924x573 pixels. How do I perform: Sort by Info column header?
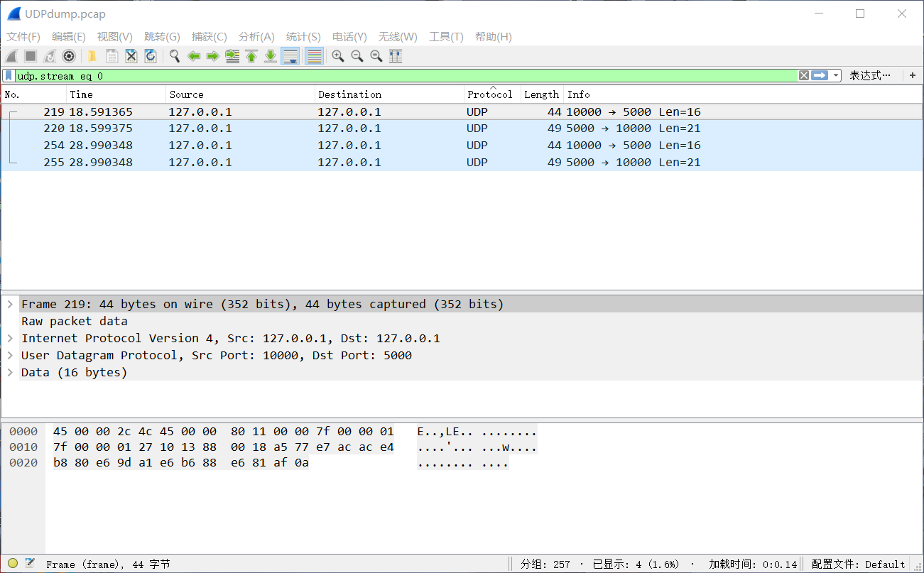(743, 94)
